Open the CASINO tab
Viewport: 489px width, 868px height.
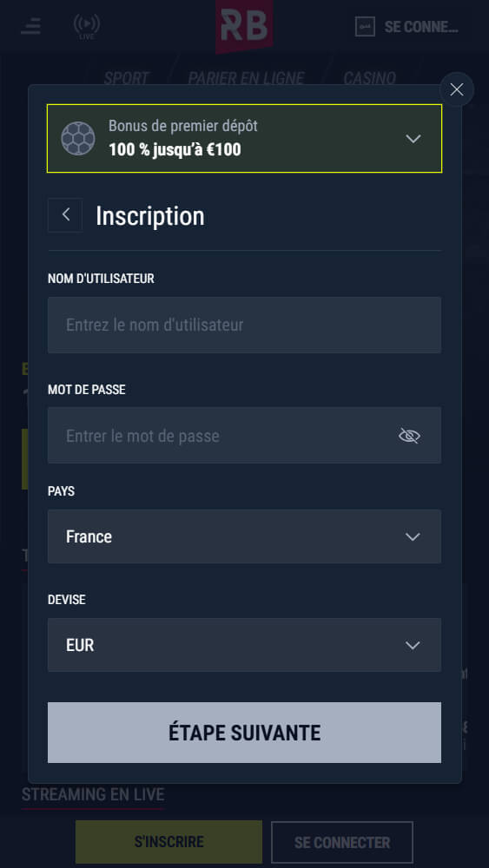(369, 77)
